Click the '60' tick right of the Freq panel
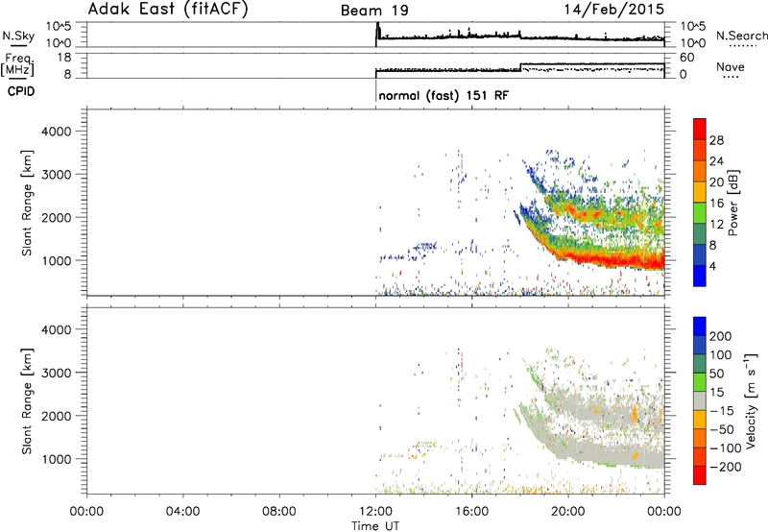The width and height of the screenshot is (768, 532). click(686, 58)
